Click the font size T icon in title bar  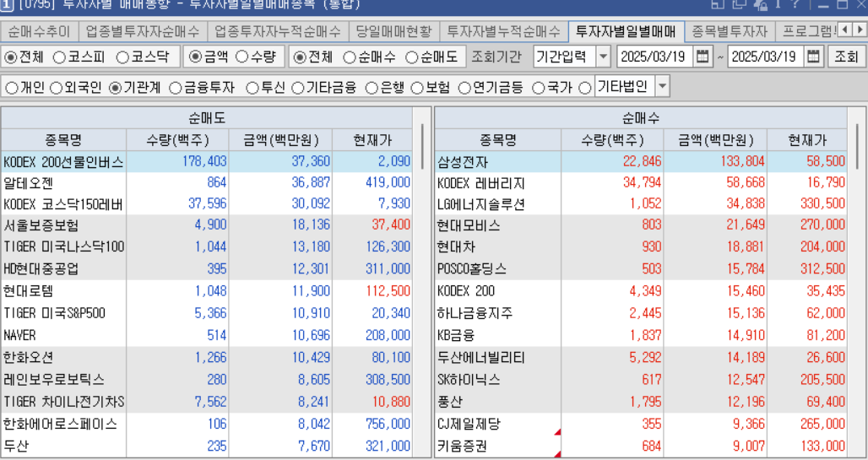tap(778, 4)
